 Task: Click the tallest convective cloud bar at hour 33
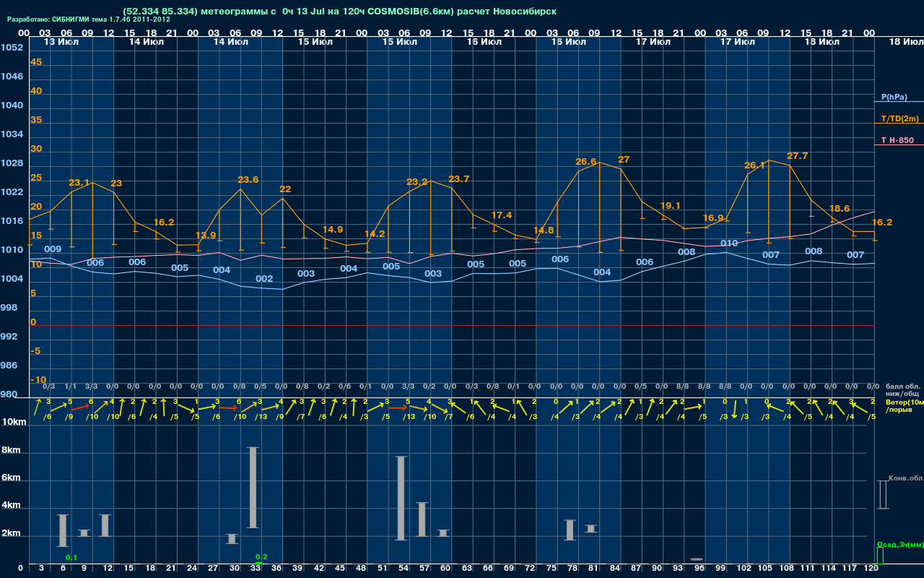[253, 488]
